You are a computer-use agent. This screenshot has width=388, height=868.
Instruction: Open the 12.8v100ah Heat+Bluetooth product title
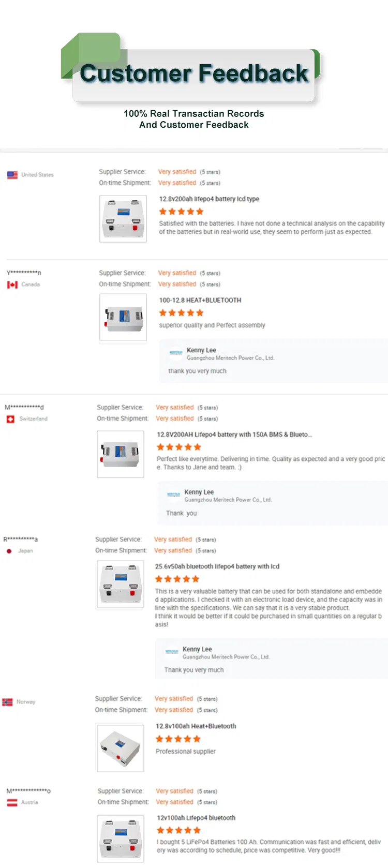[196, 726]
